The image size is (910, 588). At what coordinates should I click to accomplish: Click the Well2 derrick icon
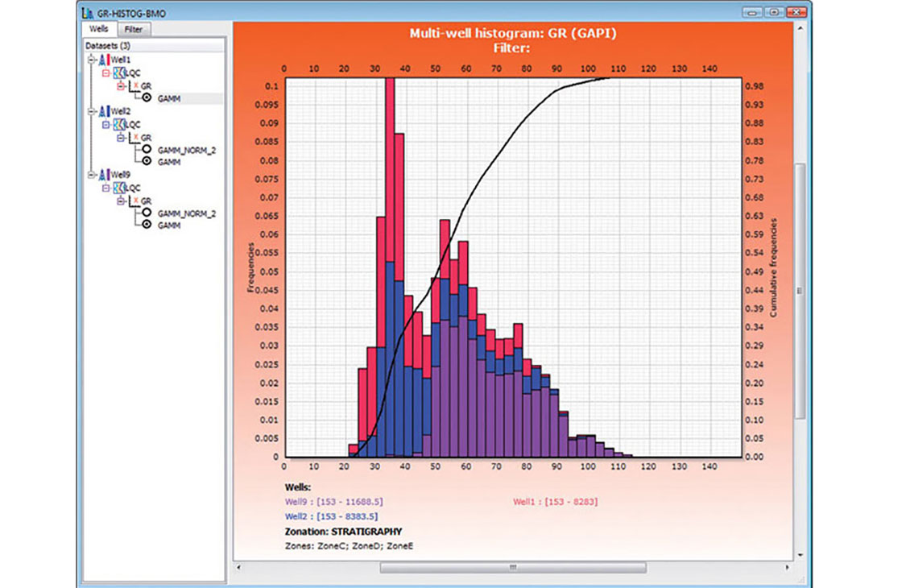pyautogui.click(x=103, y=111)
